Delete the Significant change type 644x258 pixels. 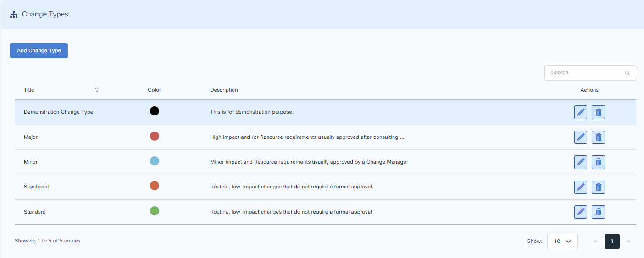(598, 187)
